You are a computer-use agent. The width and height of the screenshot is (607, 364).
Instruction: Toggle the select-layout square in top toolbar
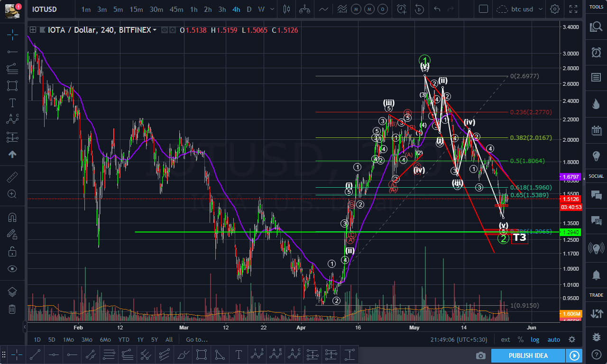point(483,9)
